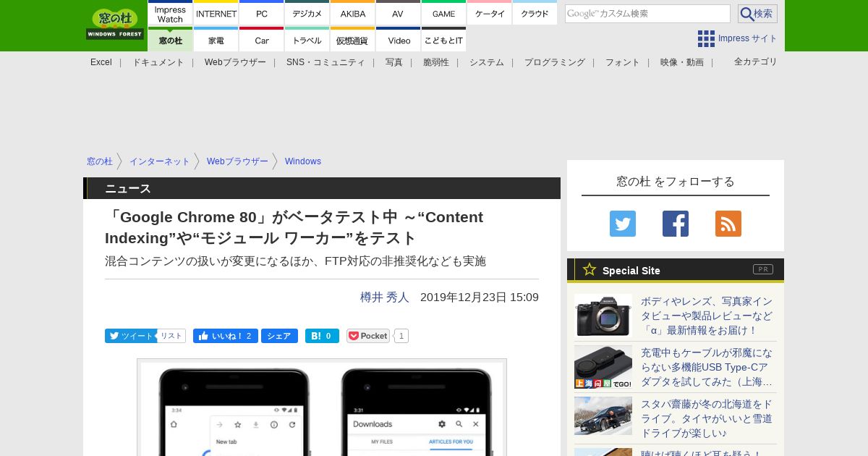Screen dimensions: 868x456
Task: Click the Twitter リスト button
Action: pos(171,336)
